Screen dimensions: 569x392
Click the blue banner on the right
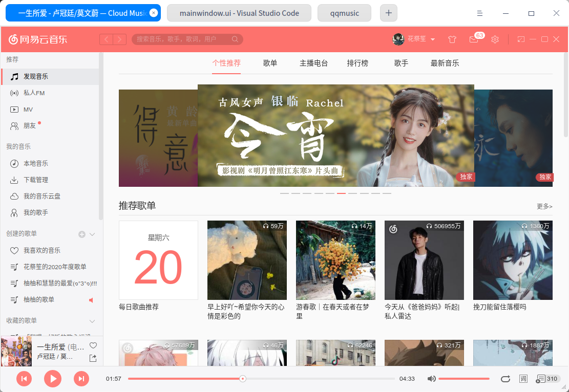[x=513, y=138]
